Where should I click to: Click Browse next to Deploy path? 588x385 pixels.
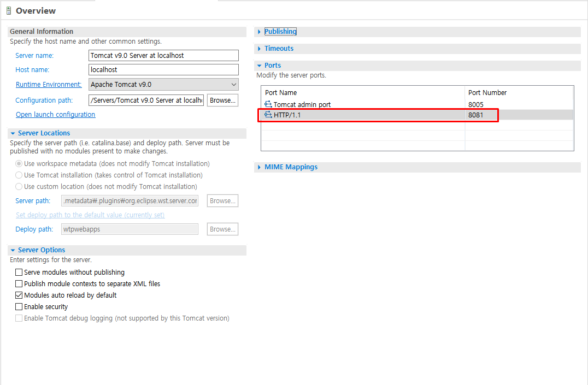[222, 229]
